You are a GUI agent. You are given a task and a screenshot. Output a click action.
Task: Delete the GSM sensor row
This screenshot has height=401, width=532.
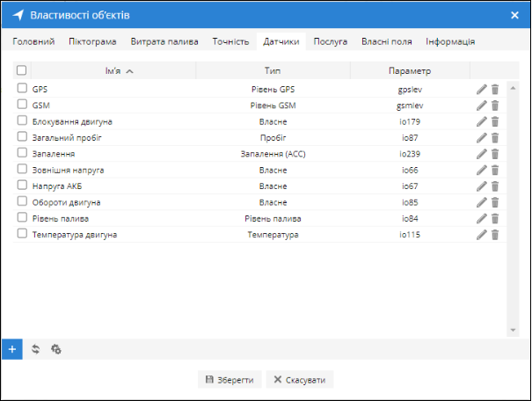tap(495, 106)
